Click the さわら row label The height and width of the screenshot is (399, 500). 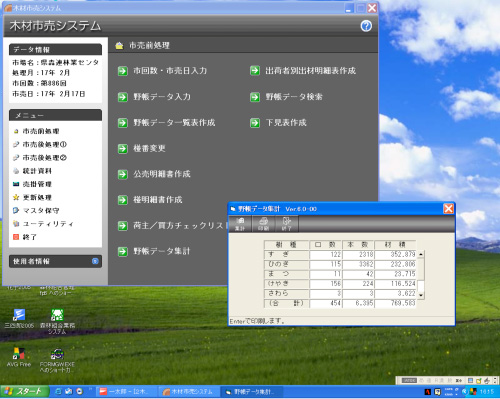tap(286, 293)
